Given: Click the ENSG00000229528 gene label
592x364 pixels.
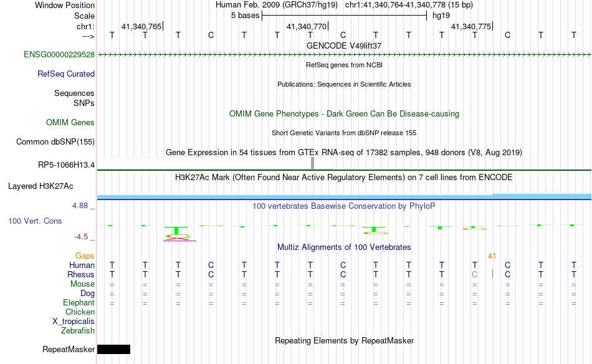Looking at the screenshot, I should [59, 54].
